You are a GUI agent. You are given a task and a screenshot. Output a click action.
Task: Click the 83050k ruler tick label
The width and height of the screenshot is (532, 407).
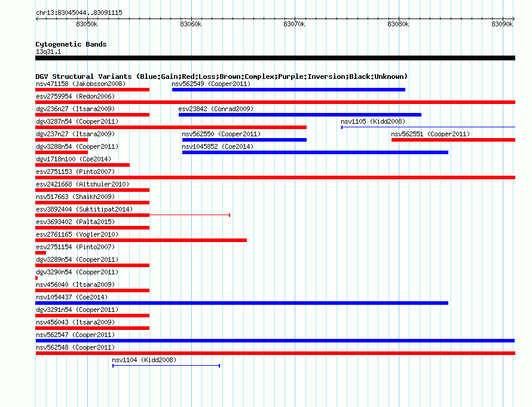click(87, 24)
